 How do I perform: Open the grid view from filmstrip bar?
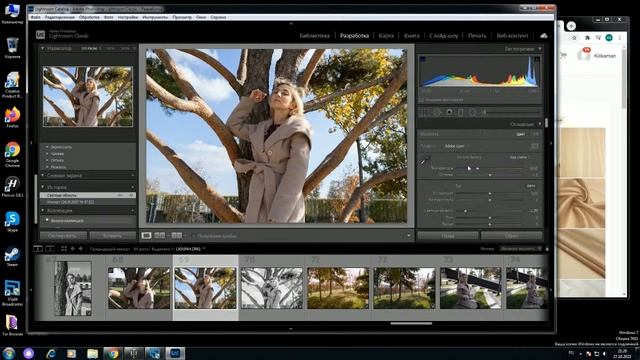point(64,249)
